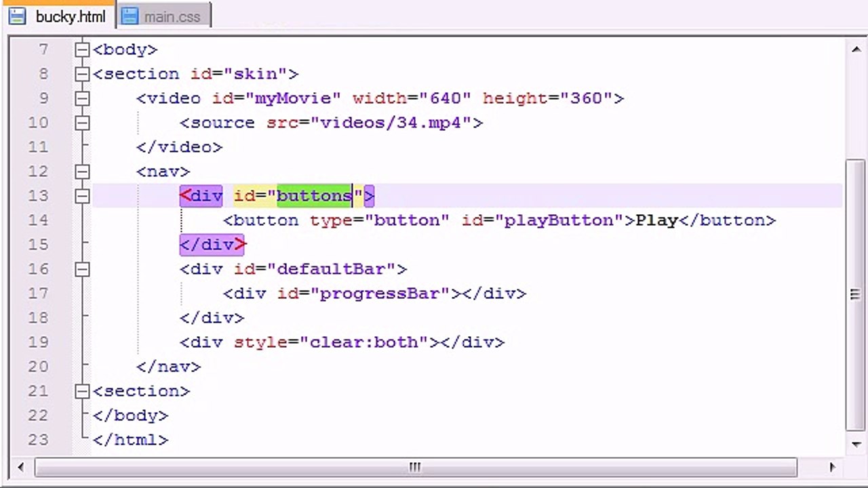This screenshot has width=868, height=488.
Task: Click the "videos/34.mp4" source path
Action: [x=391, y=123]
